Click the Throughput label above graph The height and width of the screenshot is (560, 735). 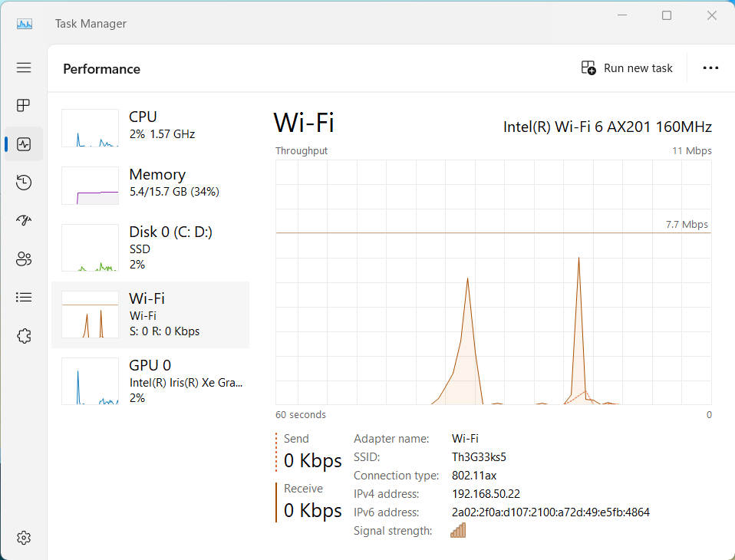[302, 151]
